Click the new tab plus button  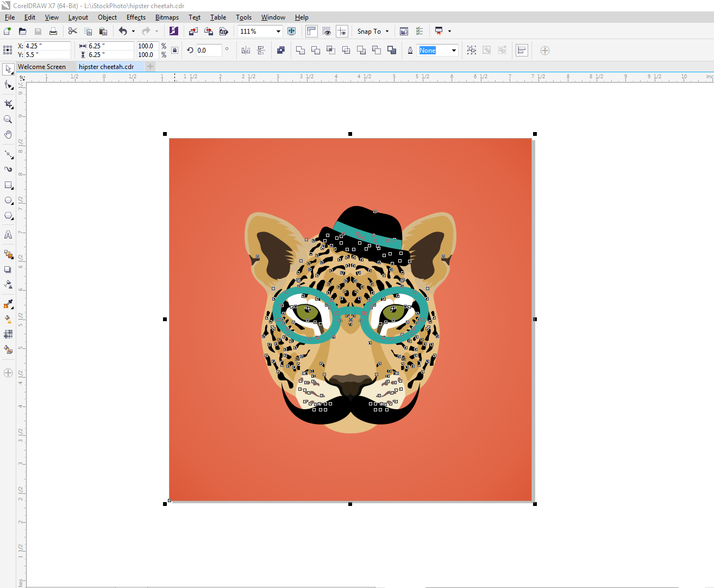pyautogui.click(x=150, y=66)
